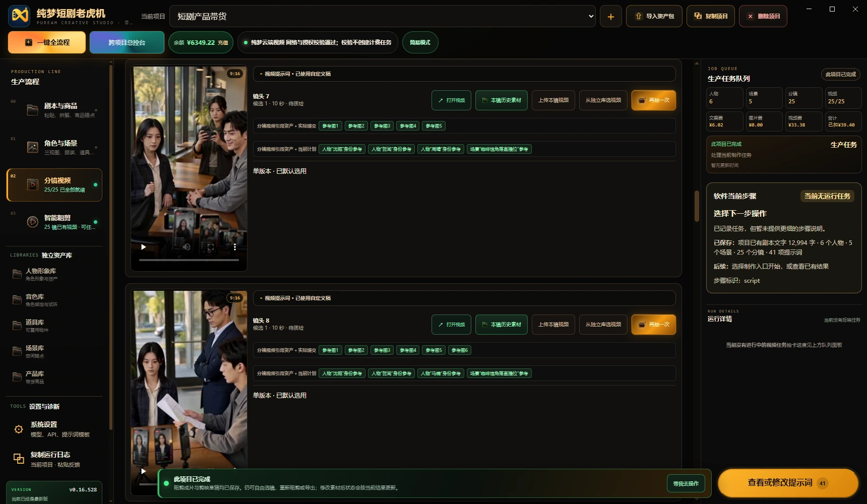867x504 pixels.
Task: Expand 视频提示词 for 镜头 8
Action: (x=464, y=298)
